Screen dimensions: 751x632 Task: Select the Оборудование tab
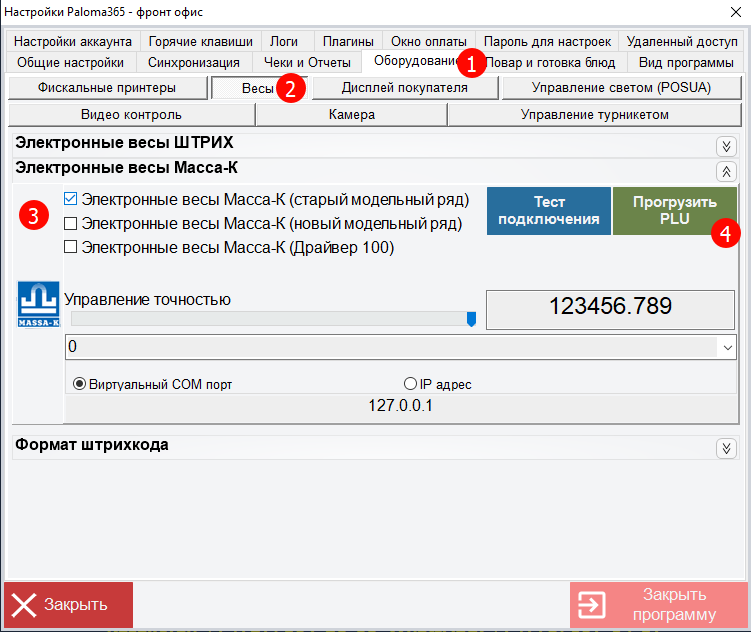point(416,61)
